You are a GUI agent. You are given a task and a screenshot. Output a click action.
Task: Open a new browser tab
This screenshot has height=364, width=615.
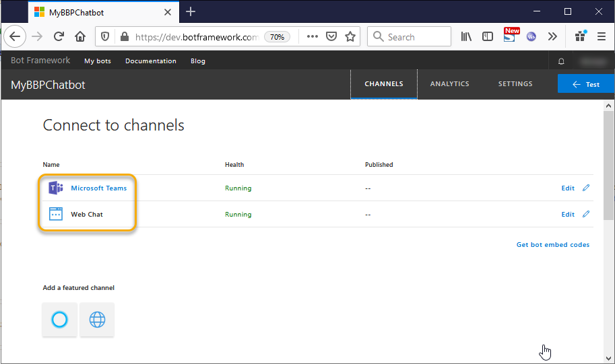pos(191,11)
